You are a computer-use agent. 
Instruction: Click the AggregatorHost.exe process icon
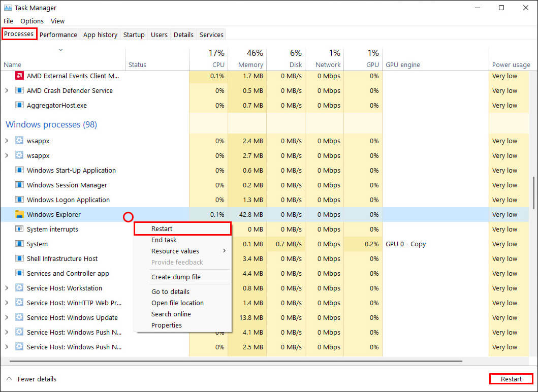[x=19, y=105]
